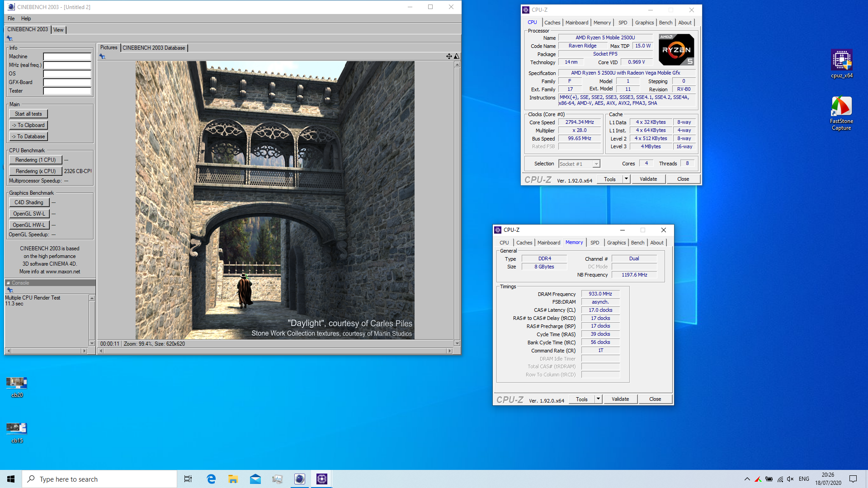This screenshot has height=488, width=868.
Task: Click the Tester input field
Action: (67, 91)
